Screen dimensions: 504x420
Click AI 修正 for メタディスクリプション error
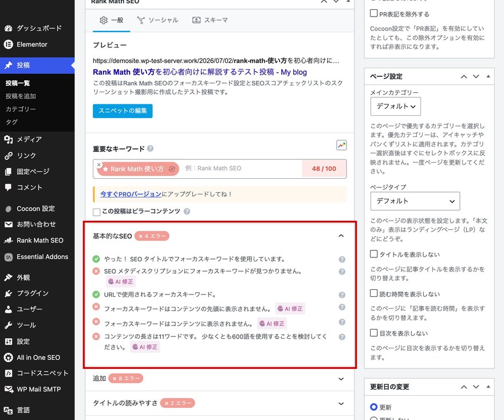pos(121,282)
